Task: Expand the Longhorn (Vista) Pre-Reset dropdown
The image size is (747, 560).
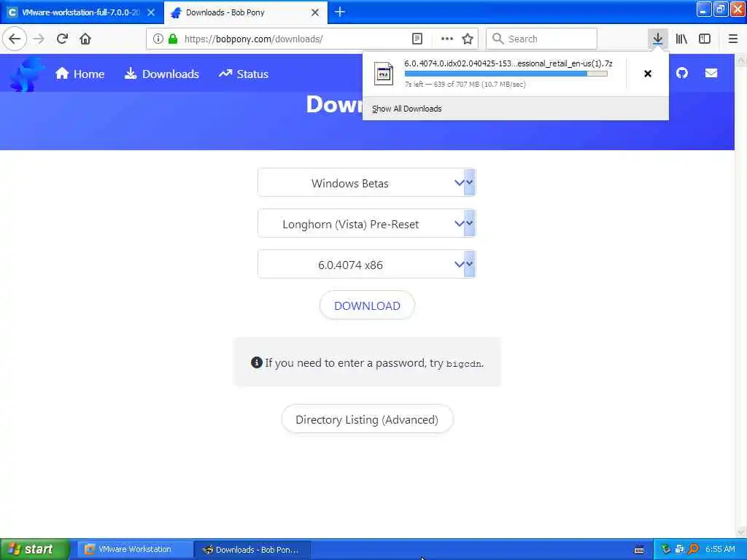Action: 367,224
